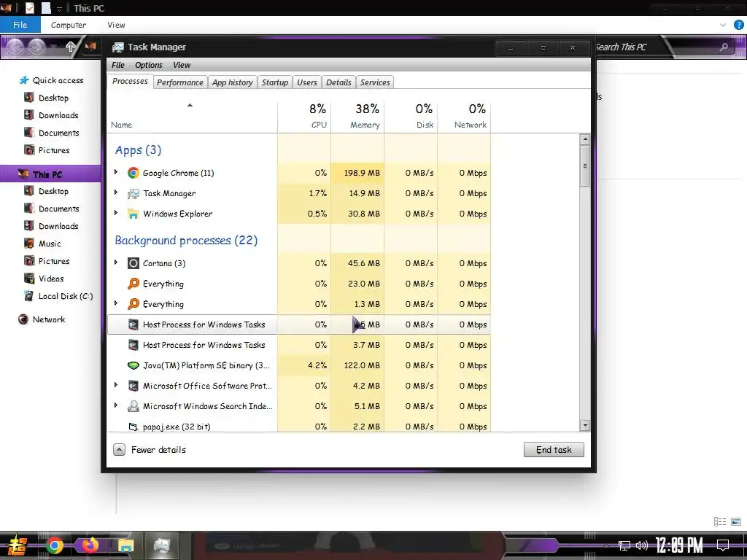Switch to the Users tab

pos(307,82)
